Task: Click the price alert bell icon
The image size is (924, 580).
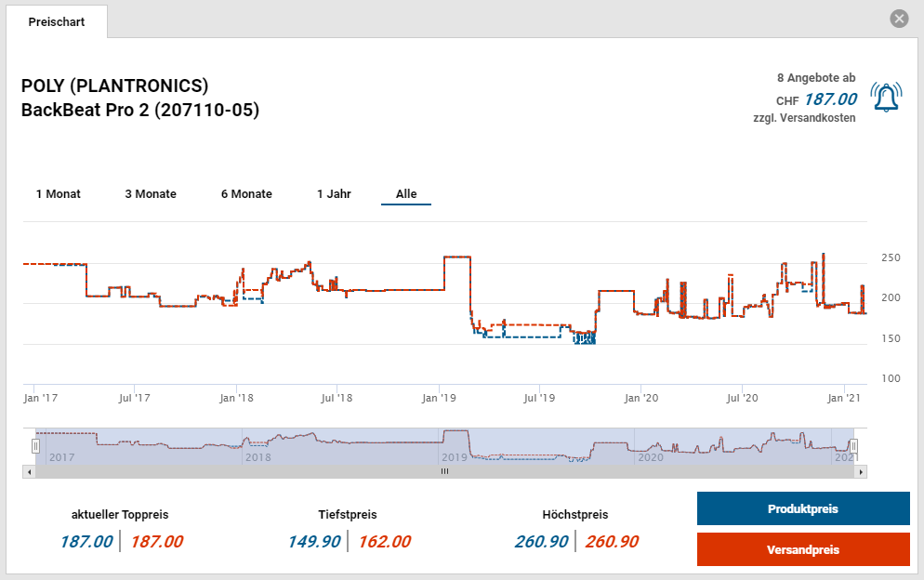Action: click(886, 97)
